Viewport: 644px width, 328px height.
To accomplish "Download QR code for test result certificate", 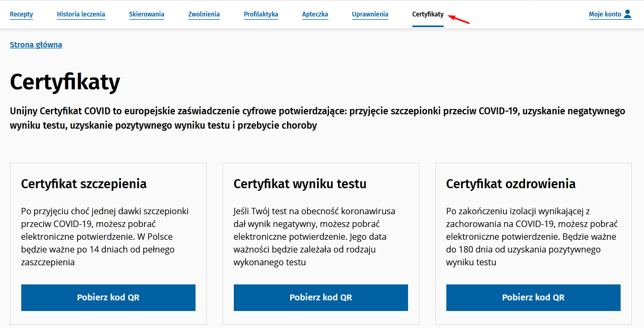I will click(321, 298).
